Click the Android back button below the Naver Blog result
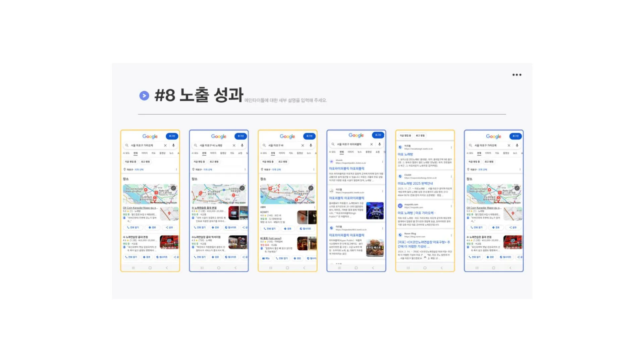 (x=442, y=268)
